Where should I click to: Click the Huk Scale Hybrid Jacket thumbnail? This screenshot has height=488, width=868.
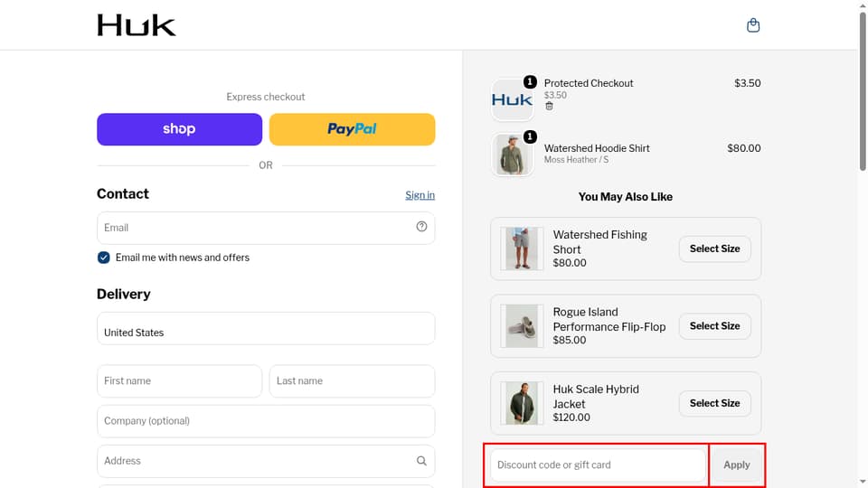(522, 403)
